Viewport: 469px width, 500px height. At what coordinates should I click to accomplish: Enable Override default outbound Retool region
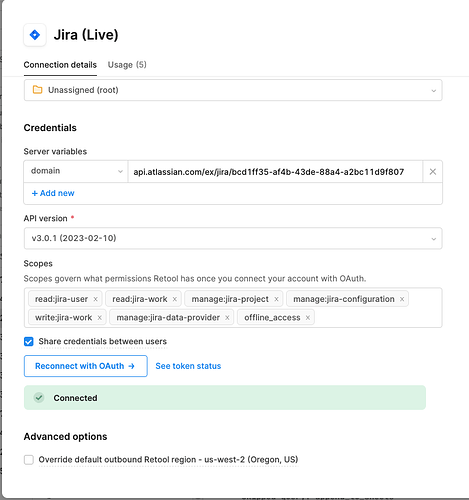pyautogui.click(x=29, y=460)
